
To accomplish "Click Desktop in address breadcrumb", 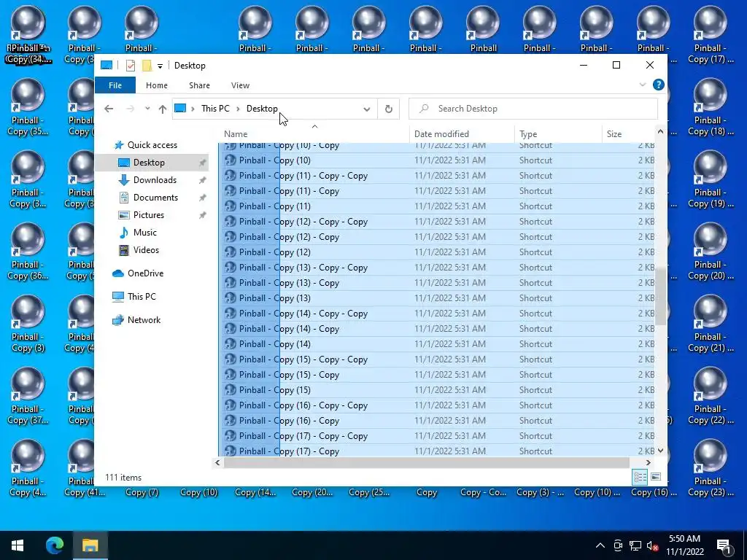I will (262, 109).
